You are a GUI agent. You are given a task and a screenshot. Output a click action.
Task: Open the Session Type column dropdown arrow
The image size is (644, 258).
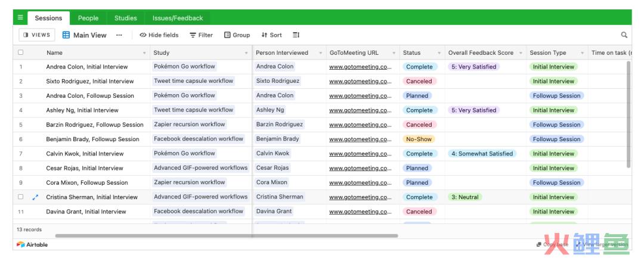pyautogui.click(x=582, y=53)
